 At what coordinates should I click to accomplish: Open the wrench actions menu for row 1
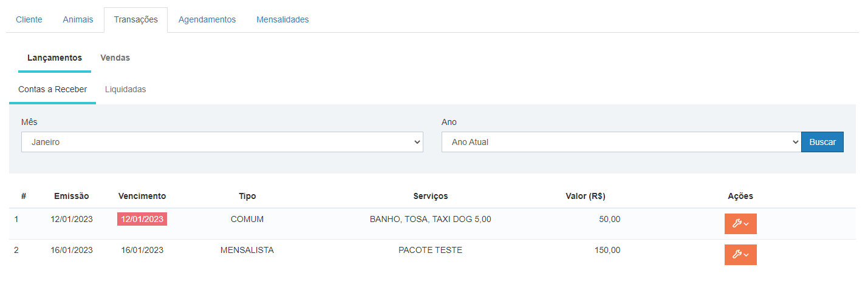tap(740, 223)
